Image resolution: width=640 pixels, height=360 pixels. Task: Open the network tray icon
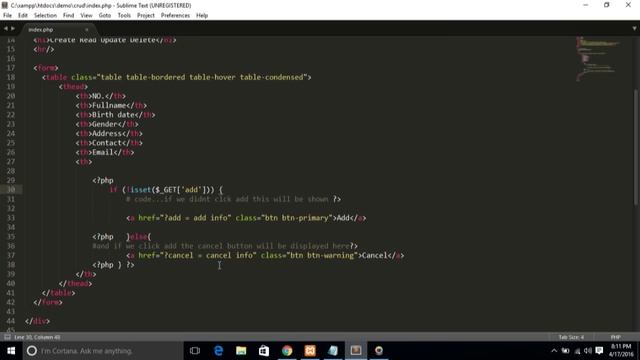coord(577,351)
